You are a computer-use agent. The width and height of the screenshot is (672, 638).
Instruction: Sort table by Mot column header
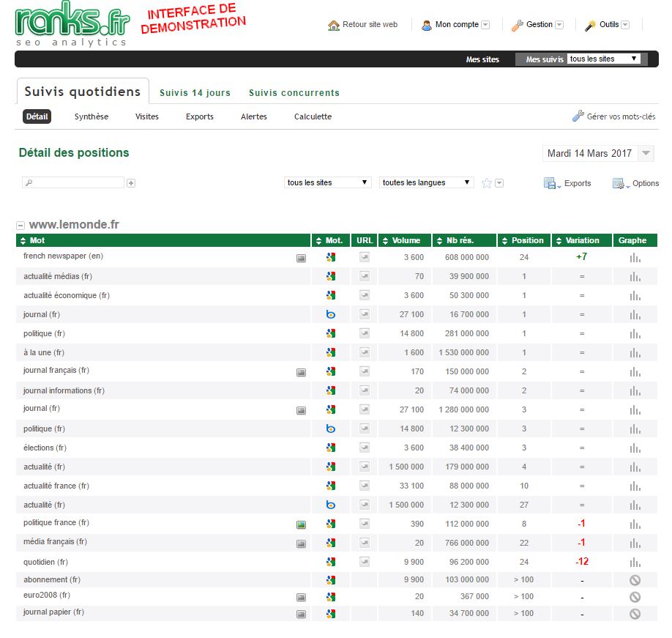(x=163, y=240)
